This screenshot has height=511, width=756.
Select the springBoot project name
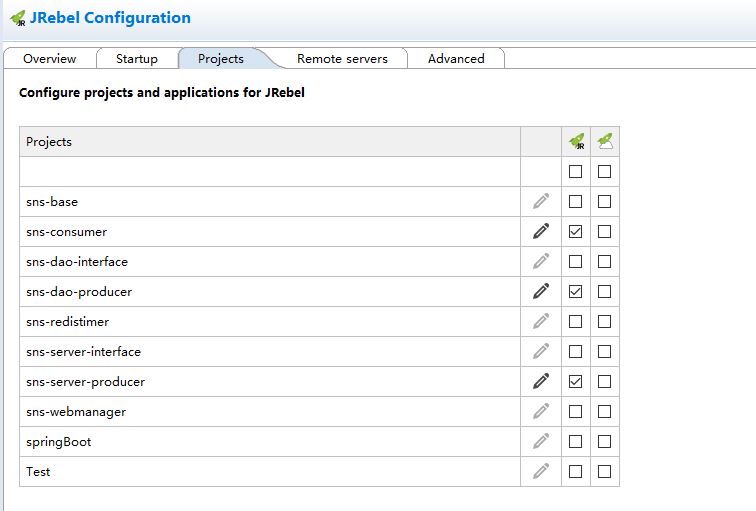tap(59, 442)
